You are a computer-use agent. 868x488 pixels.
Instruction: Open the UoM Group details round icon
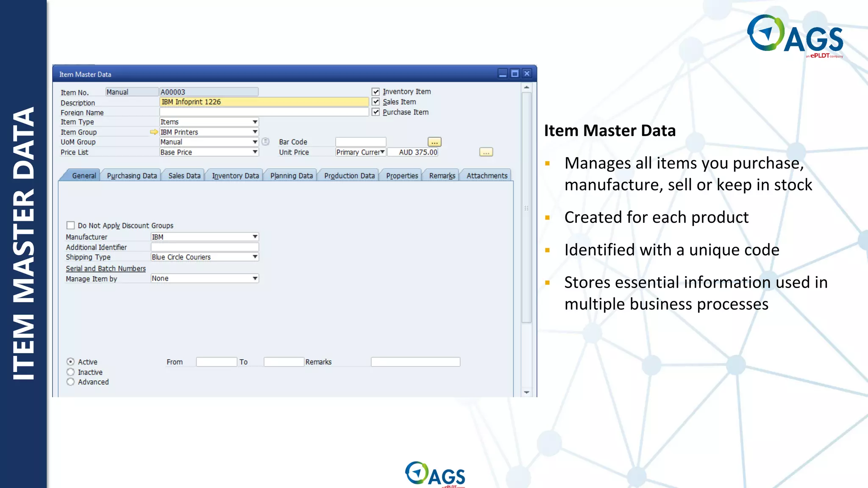point(266,142)
